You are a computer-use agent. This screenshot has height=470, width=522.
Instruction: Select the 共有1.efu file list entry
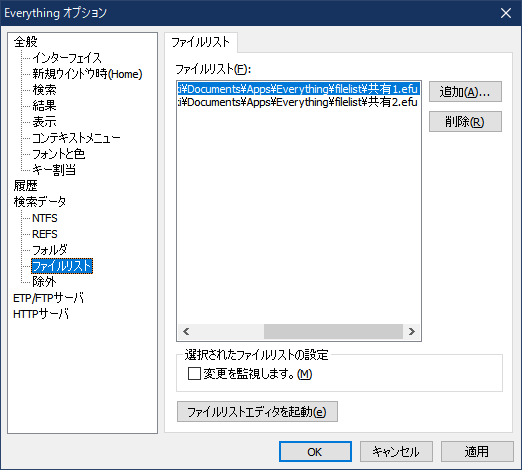pyautogui.click(x=298, y=89)
